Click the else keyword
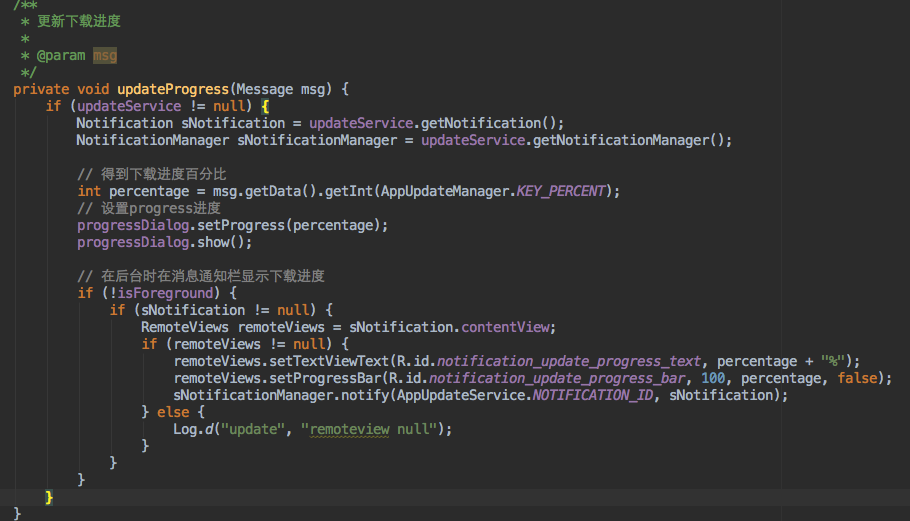 (x=173, y=412)
